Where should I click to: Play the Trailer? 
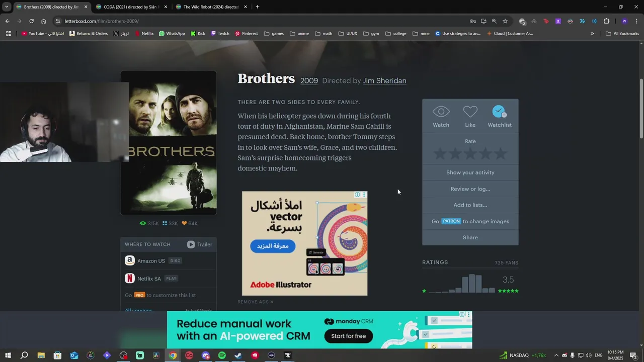coord(200,244)
